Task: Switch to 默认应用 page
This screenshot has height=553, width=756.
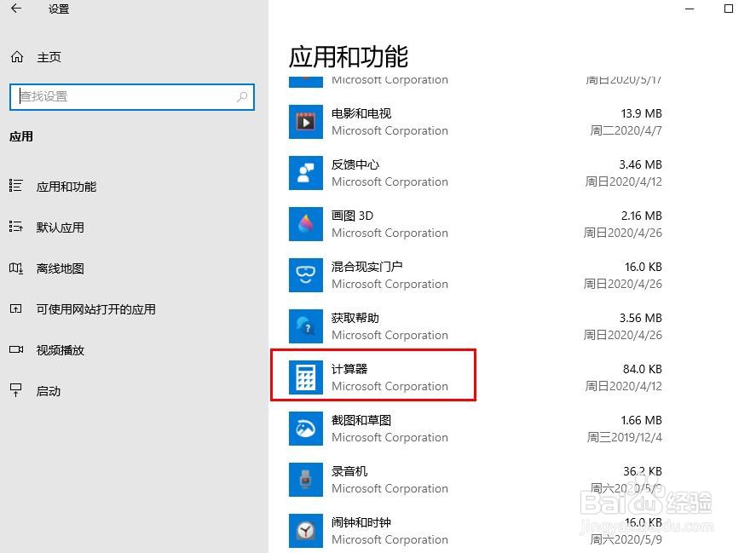Action: click(x=61, y=228)
